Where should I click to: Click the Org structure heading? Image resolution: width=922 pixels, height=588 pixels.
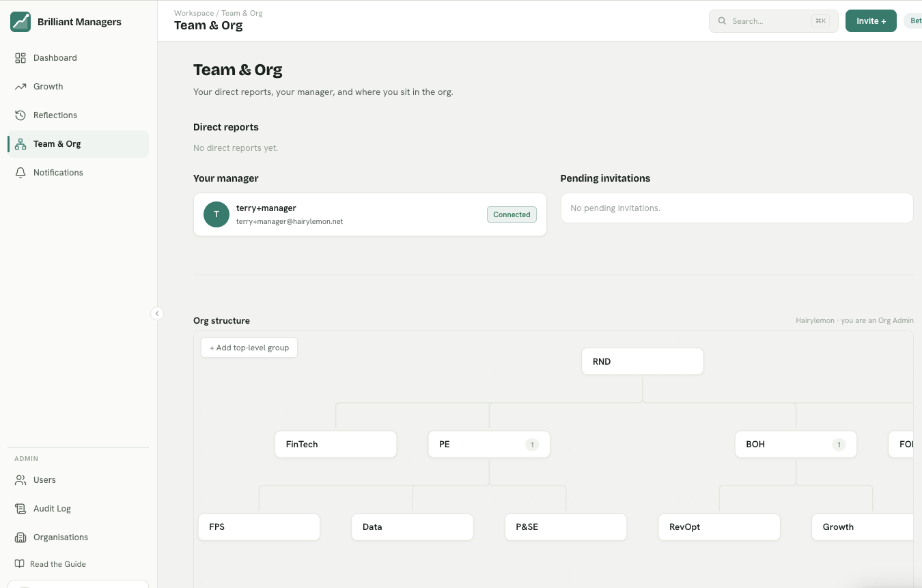point(221,320)
